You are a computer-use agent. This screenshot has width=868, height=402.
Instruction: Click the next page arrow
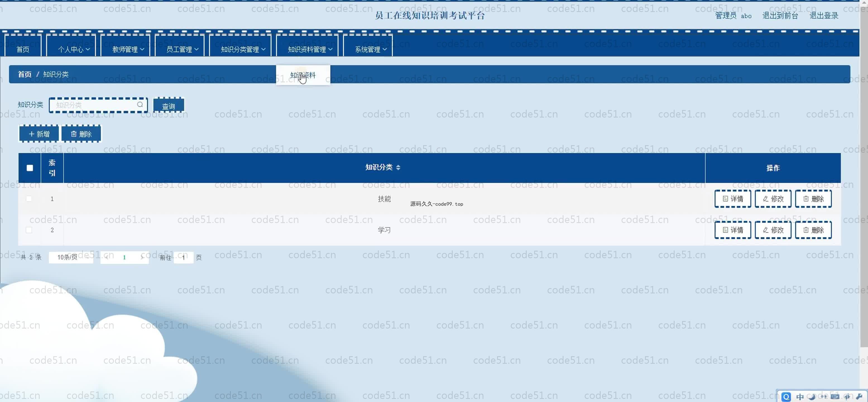click(142, 257)
